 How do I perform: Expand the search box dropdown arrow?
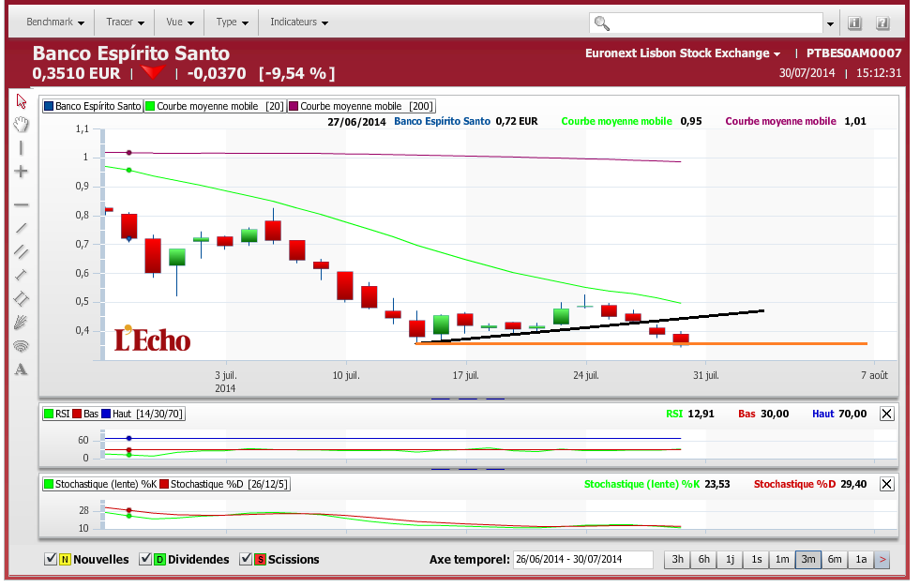[x=831, y=23]
